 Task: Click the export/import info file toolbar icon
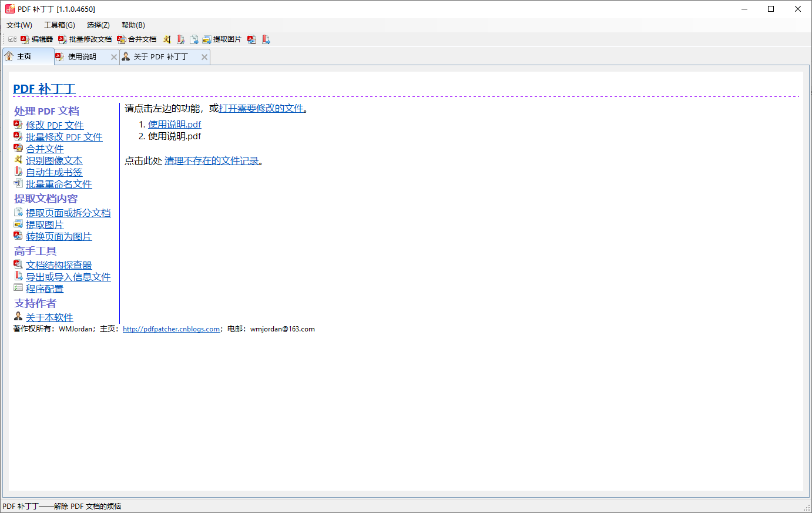coord(266,39)
